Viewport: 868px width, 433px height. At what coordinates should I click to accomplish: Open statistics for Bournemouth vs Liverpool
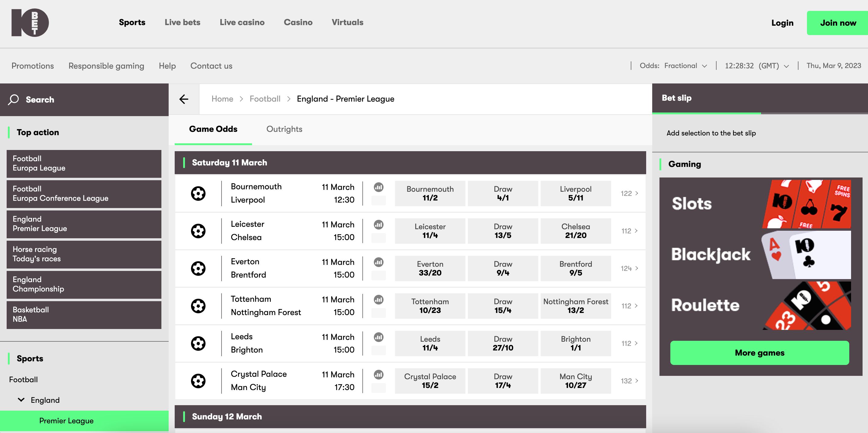378,187
